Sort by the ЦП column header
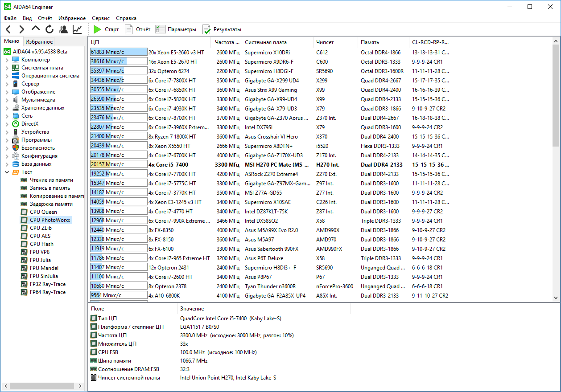The image size is (561, 392). pyautogui.click(x=150, y=42)
